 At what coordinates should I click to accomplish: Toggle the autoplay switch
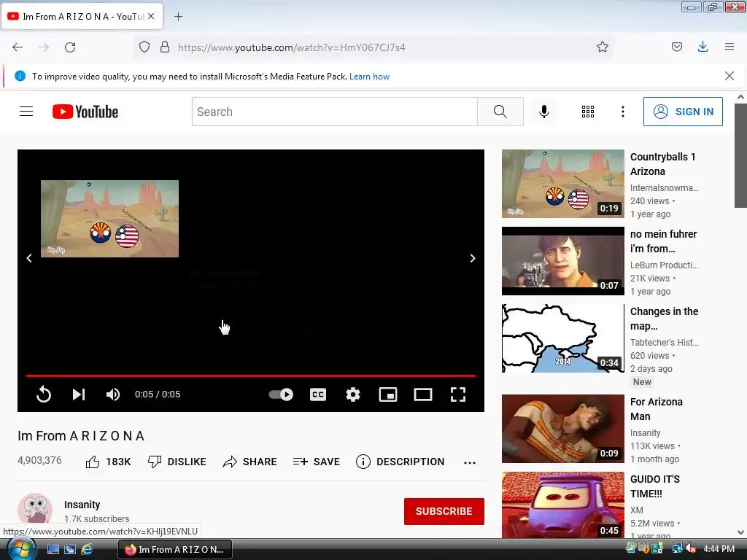click(x=281, y=394)
